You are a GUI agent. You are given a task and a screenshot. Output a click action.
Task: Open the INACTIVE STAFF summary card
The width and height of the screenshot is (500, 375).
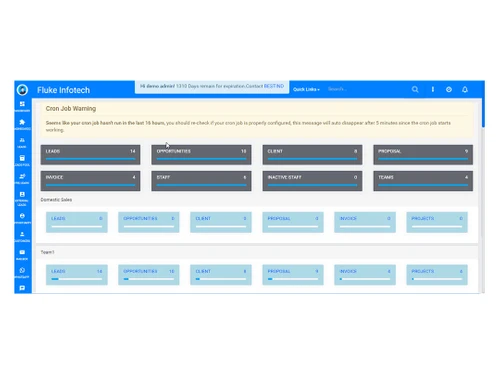click(x=312, y=181)
